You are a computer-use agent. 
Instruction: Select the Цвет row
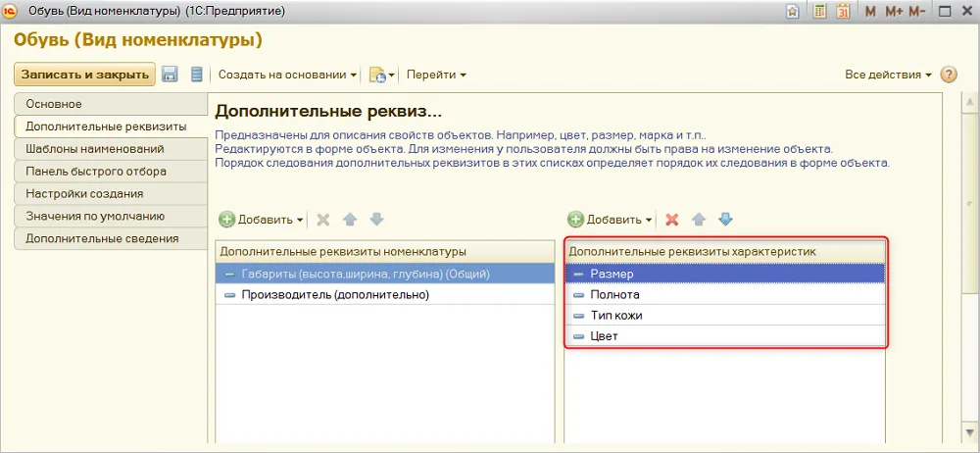(x=725, y=336)
